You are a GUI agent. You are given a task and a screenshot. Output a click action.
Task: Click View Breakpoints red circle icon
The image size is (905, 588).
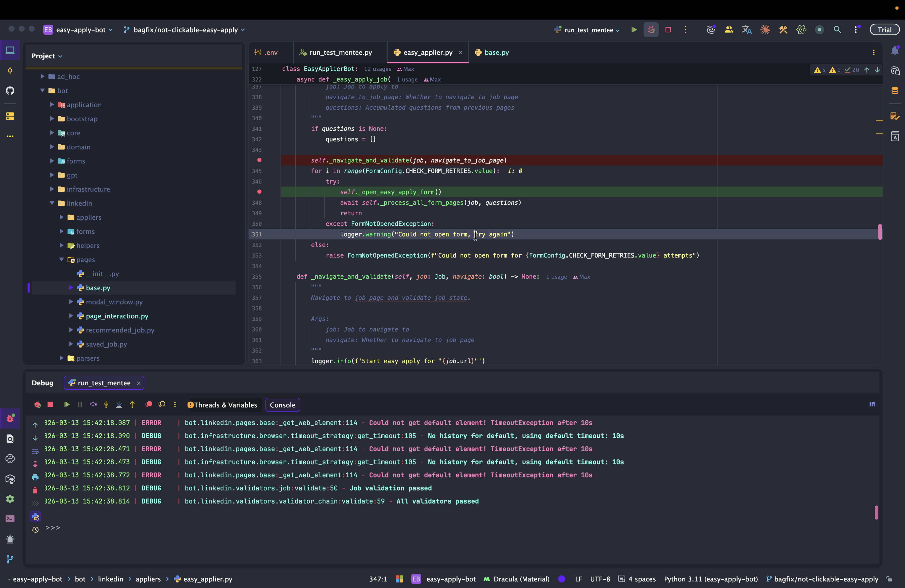point(149,404)
